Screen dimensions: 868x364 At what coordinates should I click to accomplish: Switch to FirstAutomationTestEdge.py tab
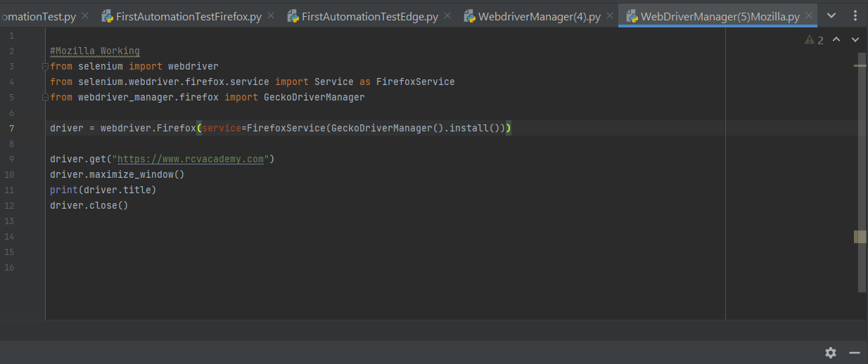(370, 16)
